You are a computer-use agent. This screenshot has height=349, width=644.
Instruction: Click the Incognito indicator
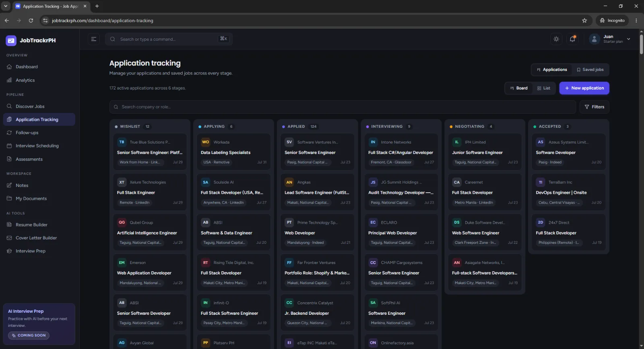click(612, 21)
